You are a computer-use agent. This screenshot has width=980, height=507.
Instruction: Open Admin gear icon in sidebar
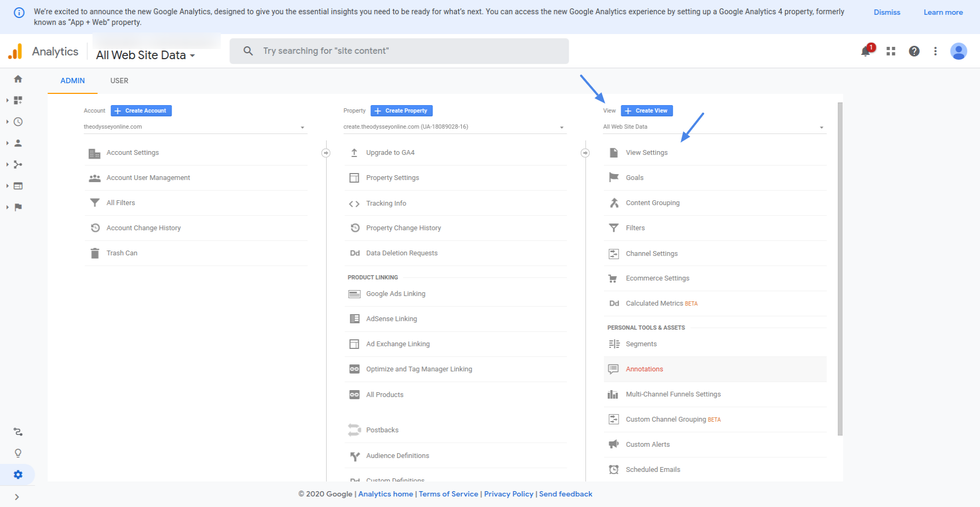18,475
